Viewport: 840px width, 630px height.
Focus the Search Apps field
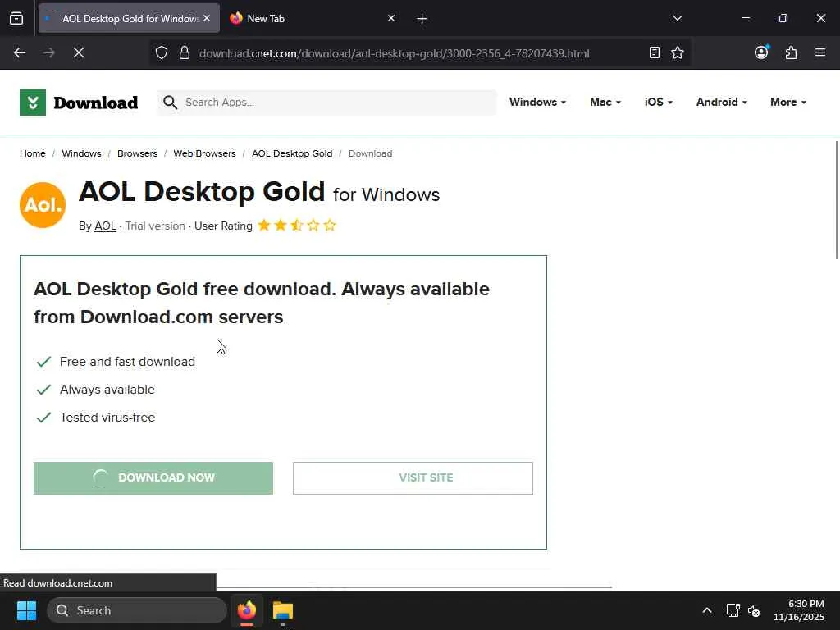pyautogui.click(x=326, y=103)
